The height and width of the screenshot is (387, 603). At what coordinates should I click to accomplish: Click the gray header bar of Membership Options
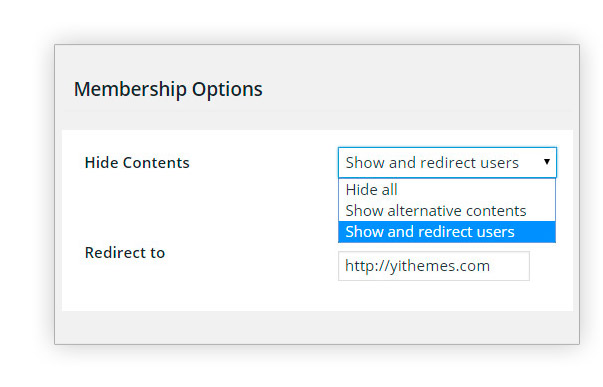pos(317,88)
